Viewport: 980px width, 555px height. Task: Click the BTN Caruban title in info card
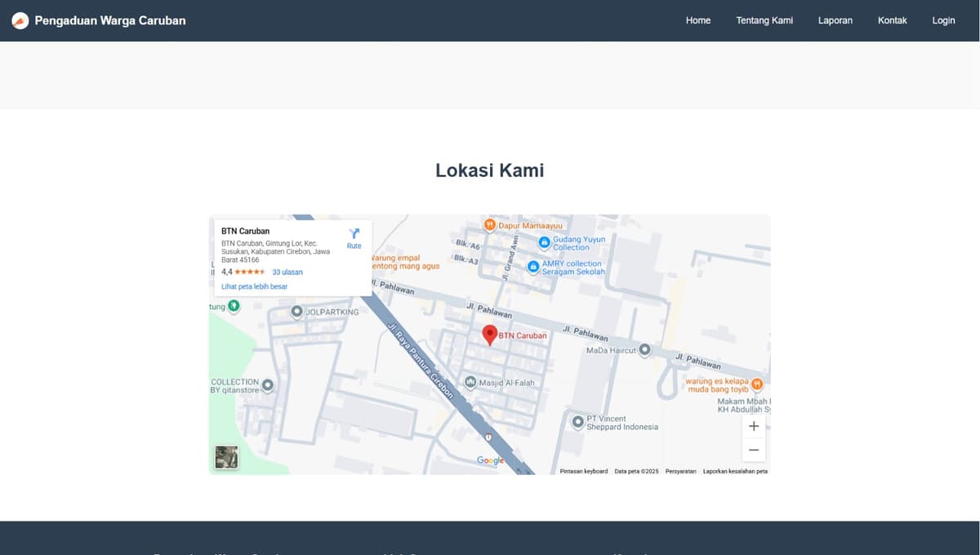[245, 231]
